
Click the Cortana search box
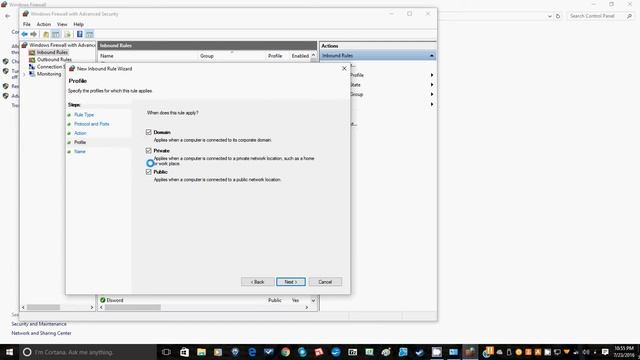88,352
